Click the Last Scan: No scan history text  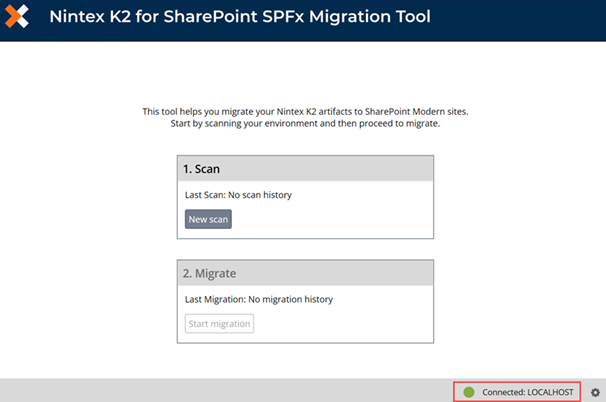pyautogui.click(x=238, y=195)
